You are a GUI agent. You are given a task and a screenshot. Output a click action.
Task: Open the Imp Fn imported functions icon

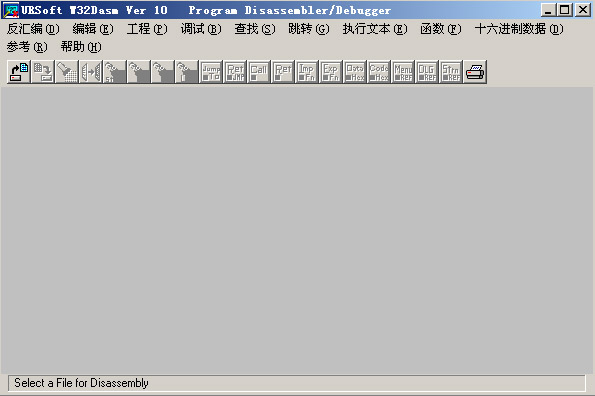307,72
